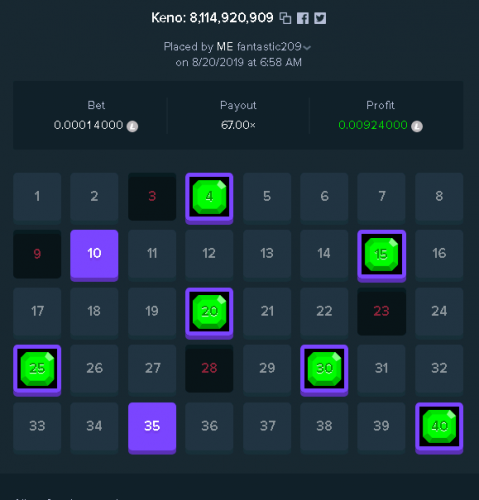
Task: Toggle purple selected tile 10
Action: coord(94,256)
